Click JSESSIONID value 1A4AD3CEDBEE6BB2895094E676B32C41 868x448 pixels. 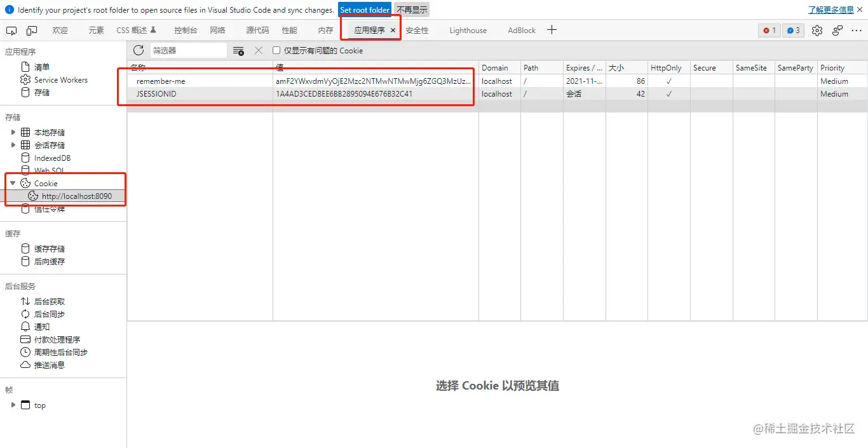344,94
